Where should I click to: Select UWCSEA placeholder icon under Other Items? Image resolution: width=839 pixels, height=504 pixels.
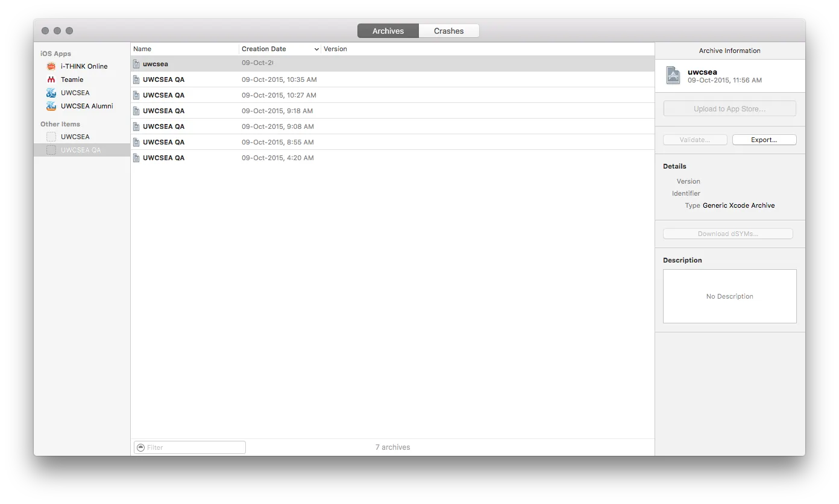coord(51,137)
